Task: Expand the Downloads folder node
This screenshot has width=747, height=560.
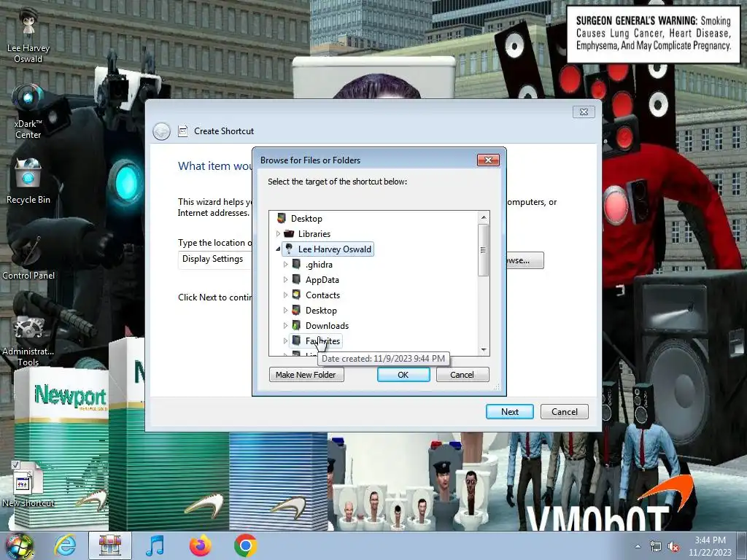Action: [x=285, y=326]
